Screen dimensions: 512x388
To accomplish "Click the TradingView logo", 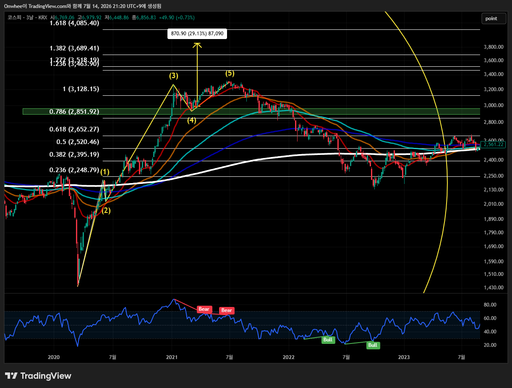I will [x=38, y=376].
